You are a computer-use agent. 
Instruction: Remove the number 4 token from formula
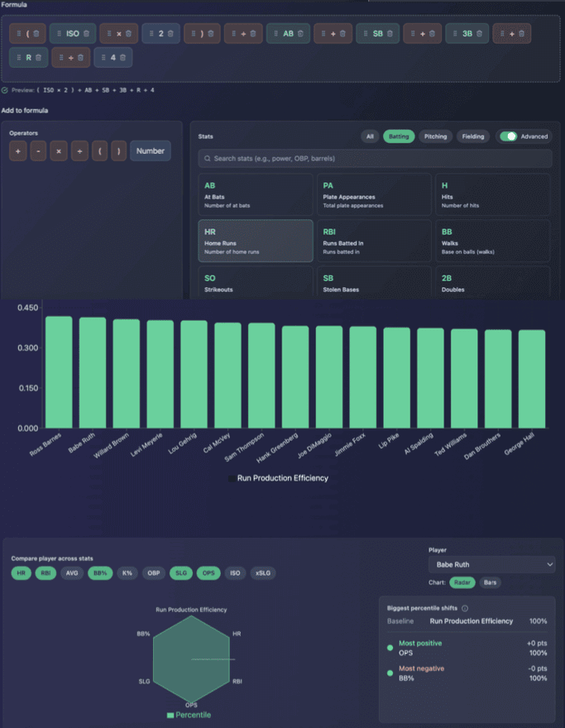(122, 58)
